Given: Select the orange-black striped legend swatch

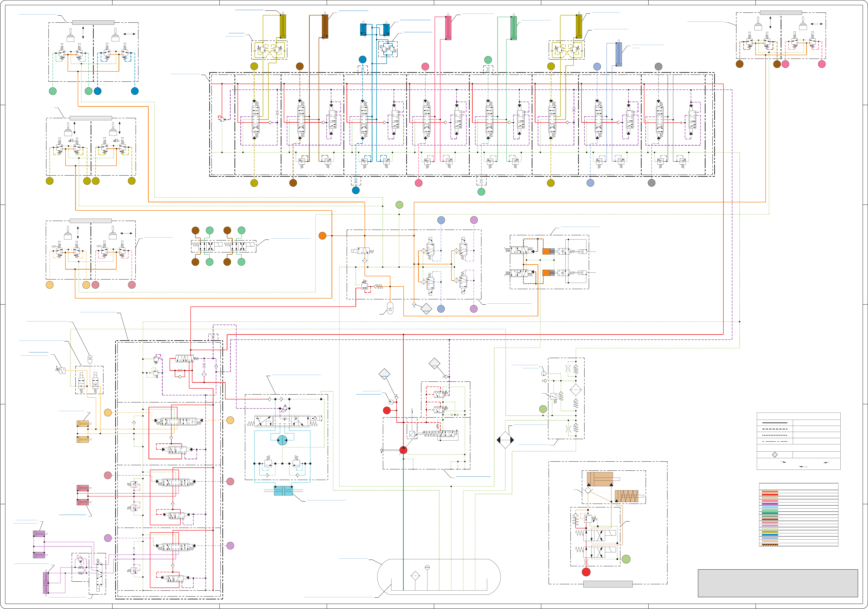Looking at the screenshot, I should [770, 544].
